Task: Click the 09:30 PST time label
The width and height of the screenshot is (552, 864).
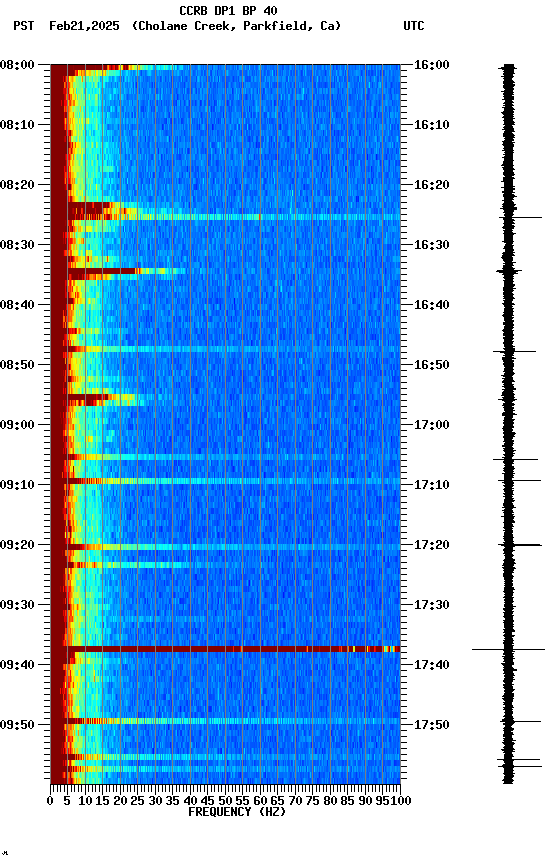Action: [17, 605]
